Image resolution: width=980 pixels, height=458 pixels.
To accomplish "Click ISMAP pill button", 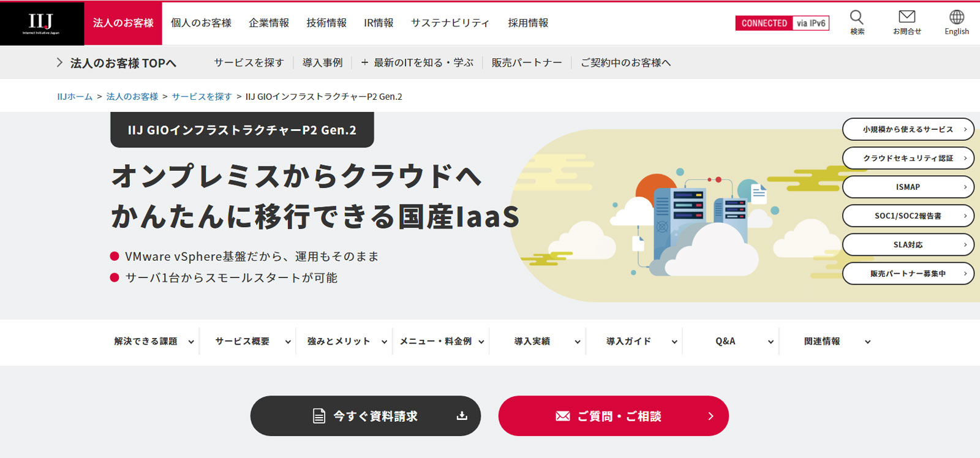I will pos(908,187).
